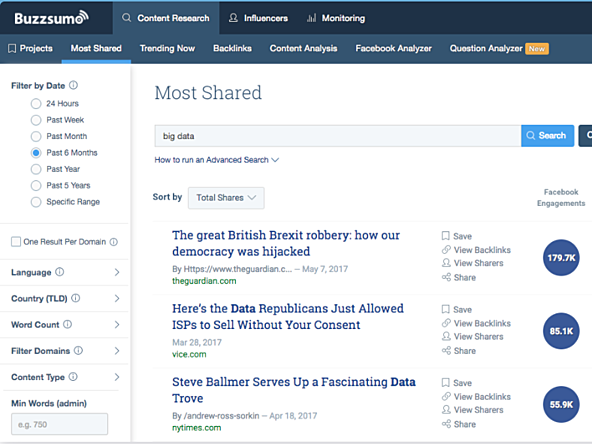This screenshot has height=444, width=592.
Task: Open the Most Shared tab
Action: tap(96, 48)
